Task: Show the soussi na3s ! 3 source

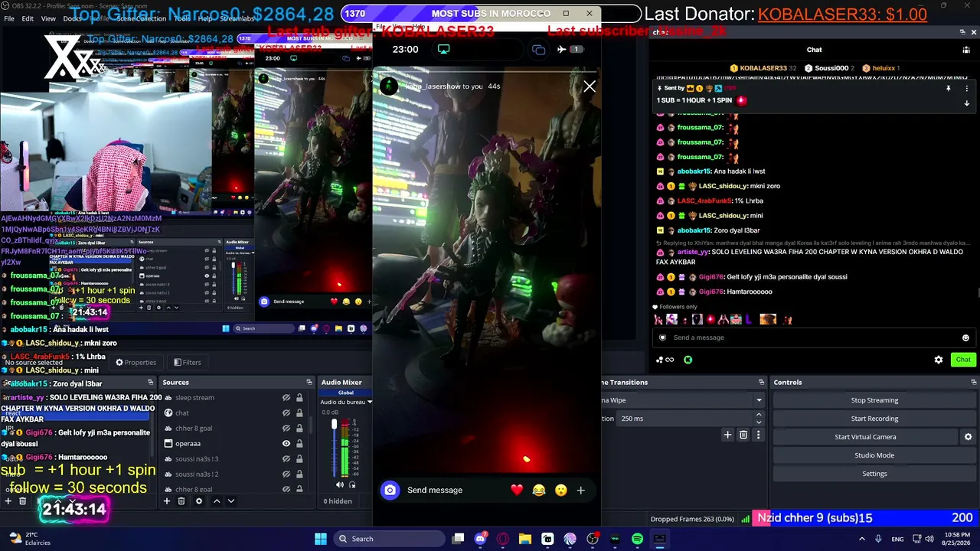Action: [x=286, y=459]
